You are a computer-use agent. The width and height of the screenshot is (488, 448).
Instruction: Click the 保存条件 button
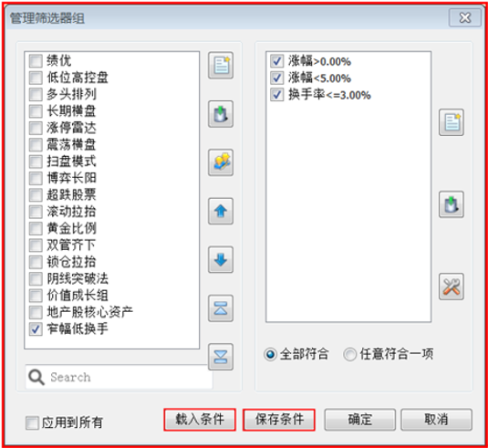[x=279, y=420]
